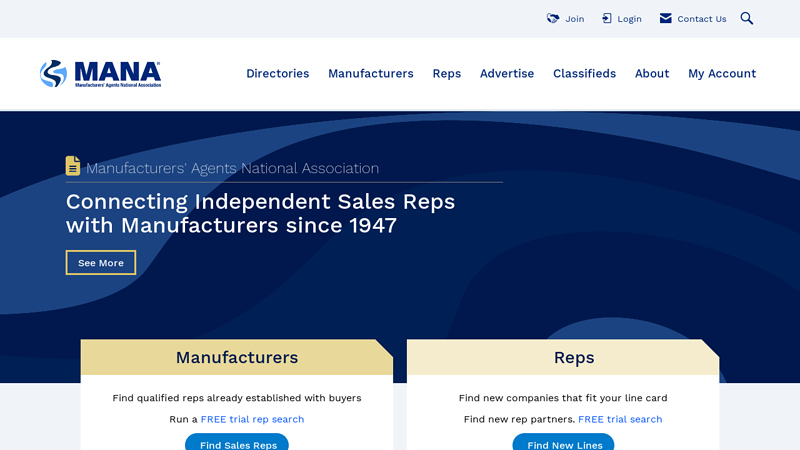Open the Manufacturers nav menu
Viewport: 800px width, 450px height.
370,73
